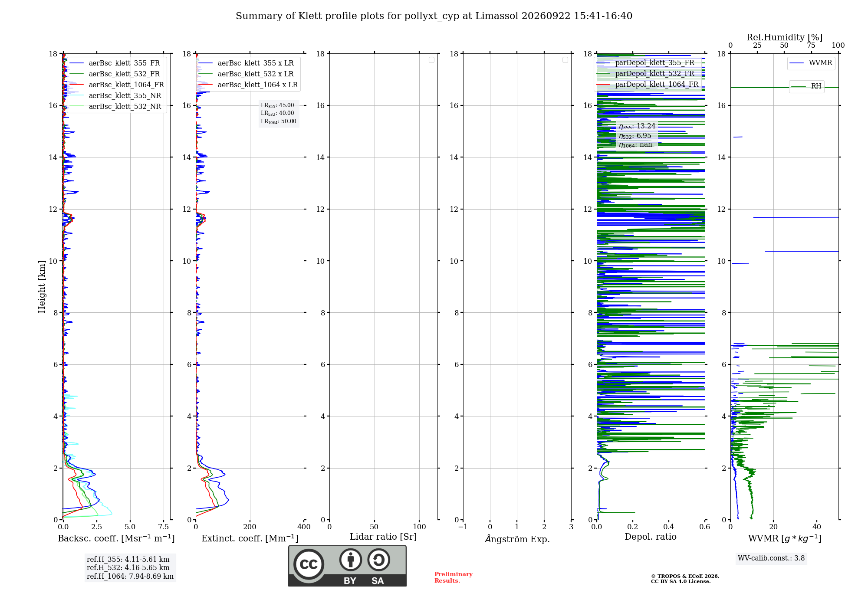Click the Creative Commons CC icon
The width and height of the screenshot is (868, 590).
309,564
